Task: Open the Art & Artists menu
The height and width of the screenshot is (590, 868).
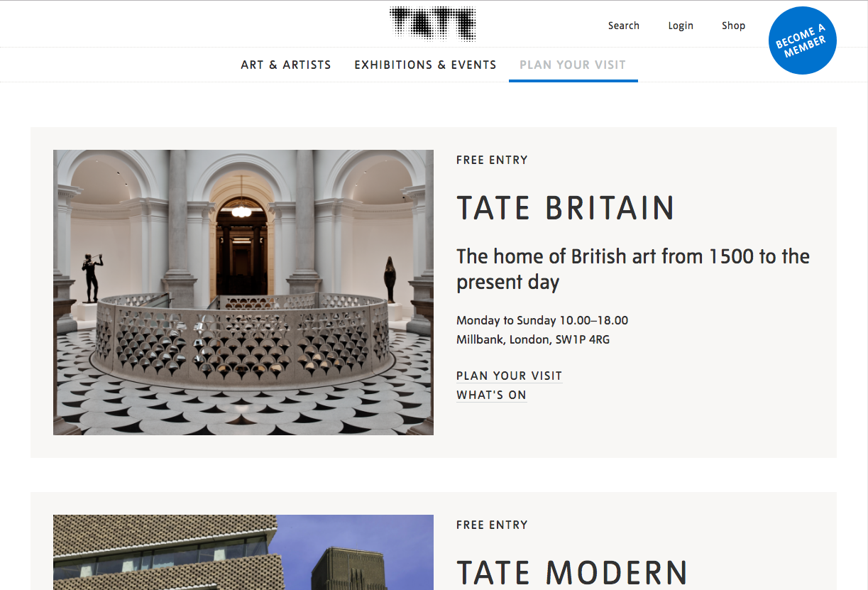Action: tap(286, 65)
